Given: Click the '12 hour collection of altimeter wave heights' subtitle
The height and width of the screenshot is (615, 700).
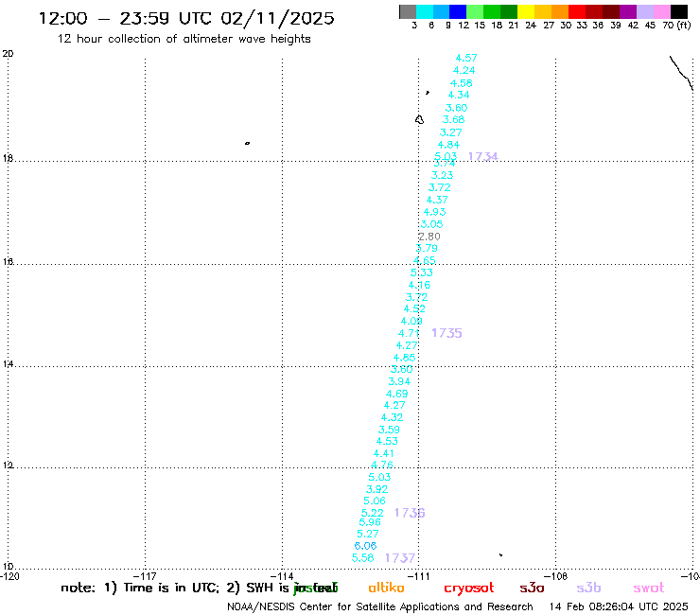Looking at the screenshot, I should pyautogui.click(x=184, y=39).
